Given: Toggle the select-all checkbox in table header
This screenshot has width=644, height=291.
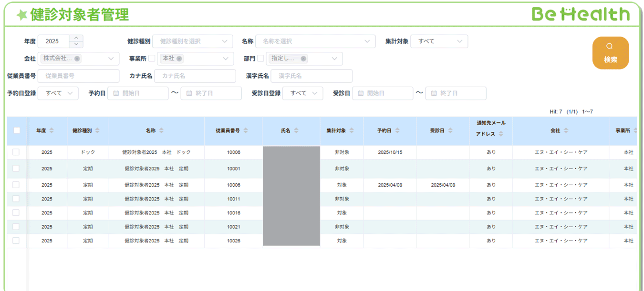Looking at the screenshot, I should [x=17, y=130].
